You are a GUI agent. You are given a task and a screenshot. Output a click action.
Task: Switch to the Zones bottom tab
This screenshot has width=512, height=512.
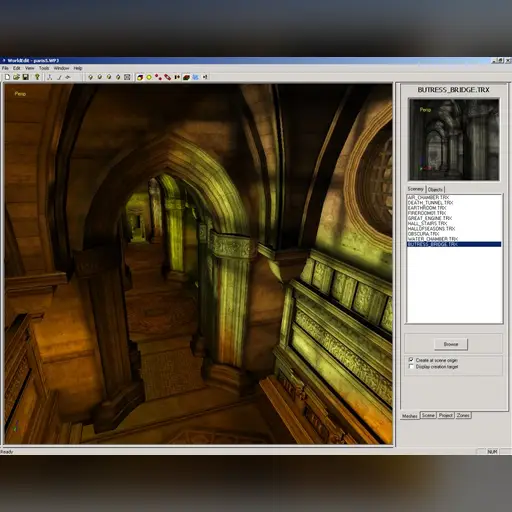coord(463,415)
